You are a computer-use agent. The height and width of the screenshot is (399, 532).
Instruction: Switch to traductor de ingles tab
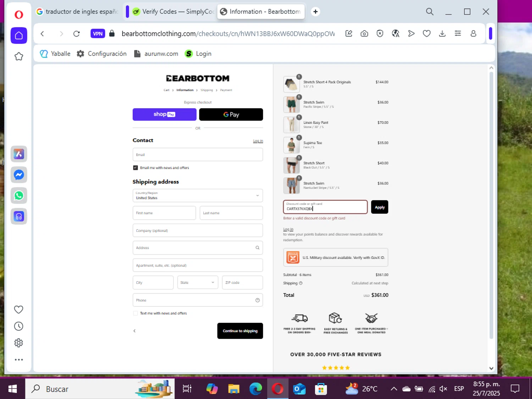[77, 12]
